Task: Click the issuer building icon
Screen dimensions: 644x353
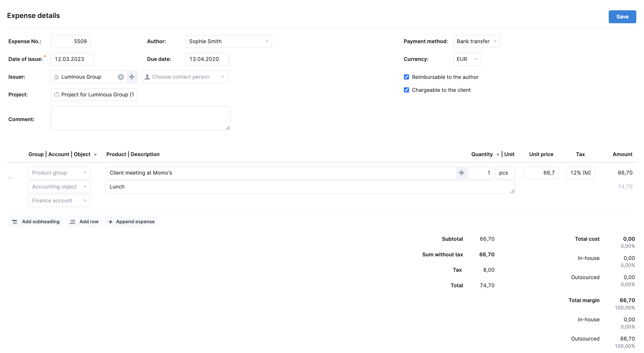Action: pyautogui.click(x=56, y=77)
